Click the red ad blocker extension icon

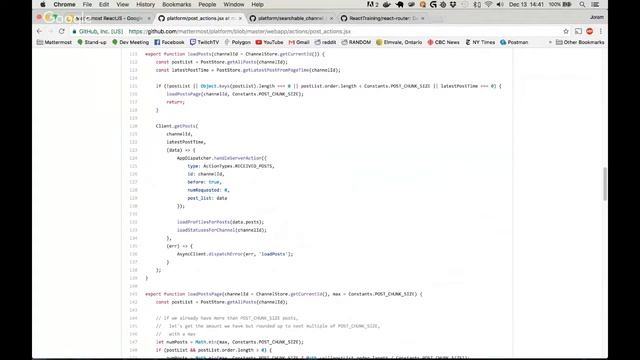click(x=589, y=31)
